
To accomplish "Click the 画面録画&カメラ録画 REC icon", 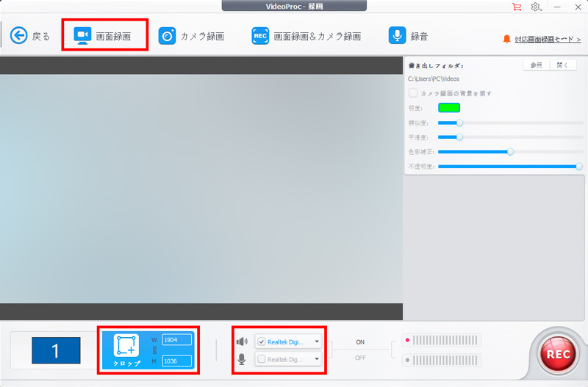I will pos(260,35).
